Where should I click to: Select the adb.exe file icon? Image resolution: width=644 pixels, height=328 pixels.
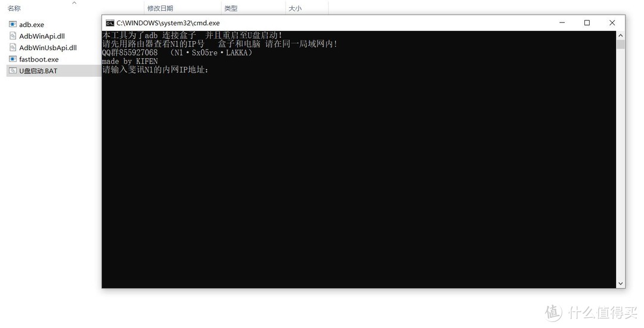tap(13, 24)
